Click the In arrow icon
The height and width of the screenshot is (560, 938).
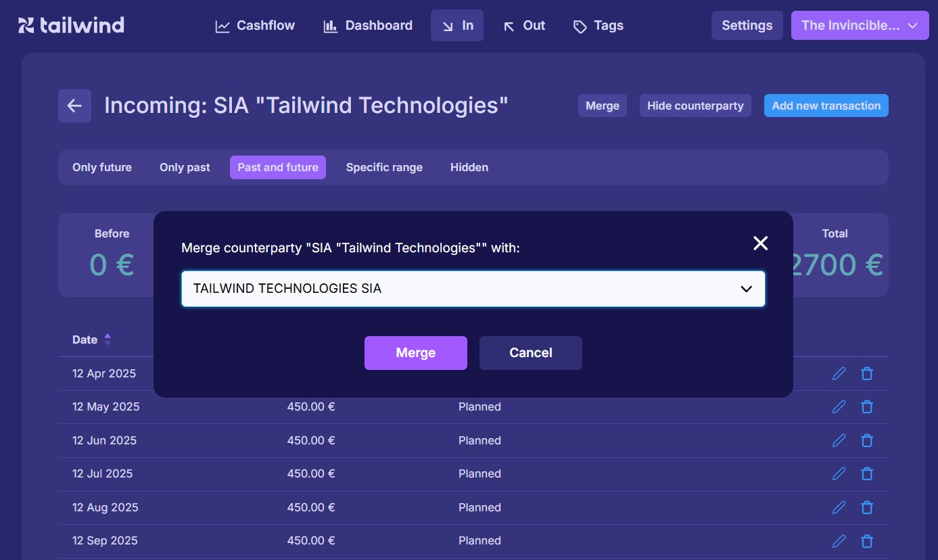(448, 26)
